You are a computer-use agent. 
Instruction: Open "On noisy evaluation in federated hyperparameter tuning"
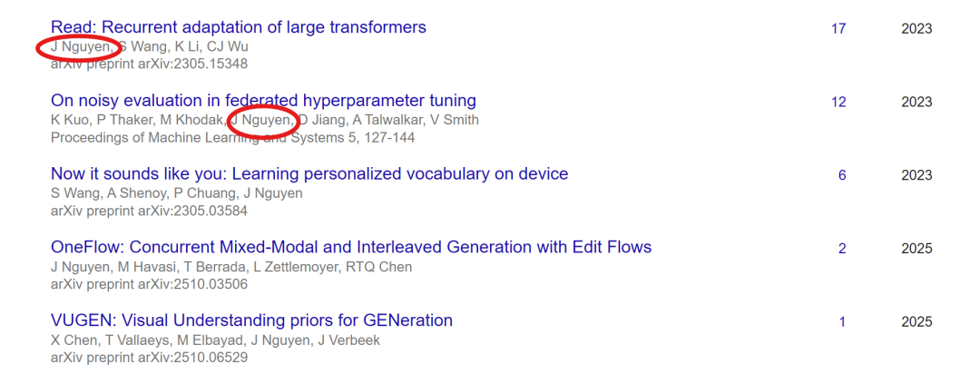[263, 101]
